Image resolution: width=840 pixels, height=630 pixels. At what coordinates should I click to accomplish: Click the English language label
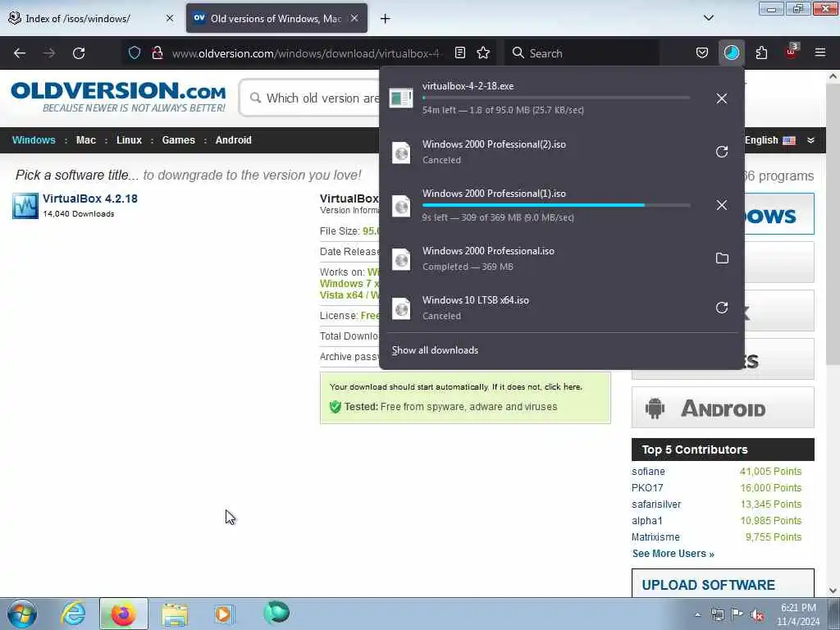(761, 139)
